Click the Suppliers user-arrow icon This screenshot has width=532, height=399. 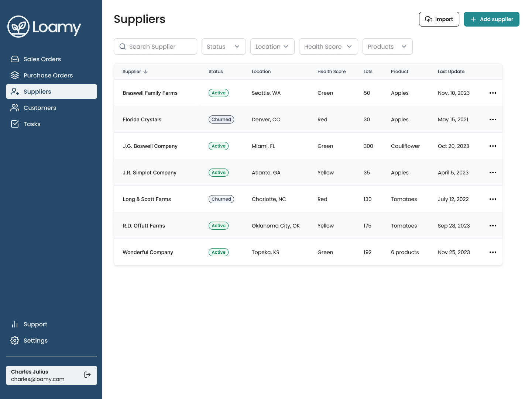point(15,91)
